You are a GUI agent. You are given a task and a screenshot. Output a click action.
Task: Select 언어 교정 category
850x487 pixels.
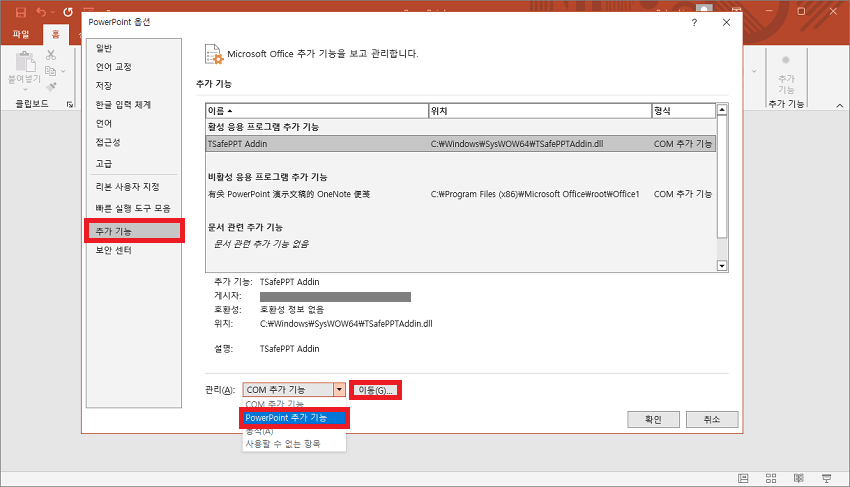click(134, 67)
